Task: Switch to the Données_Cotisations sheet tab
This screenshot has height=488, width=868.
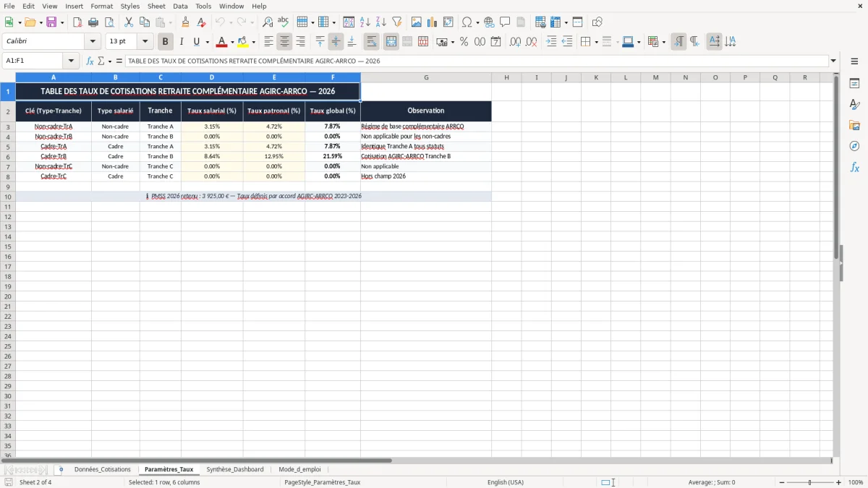Action: 103,469
